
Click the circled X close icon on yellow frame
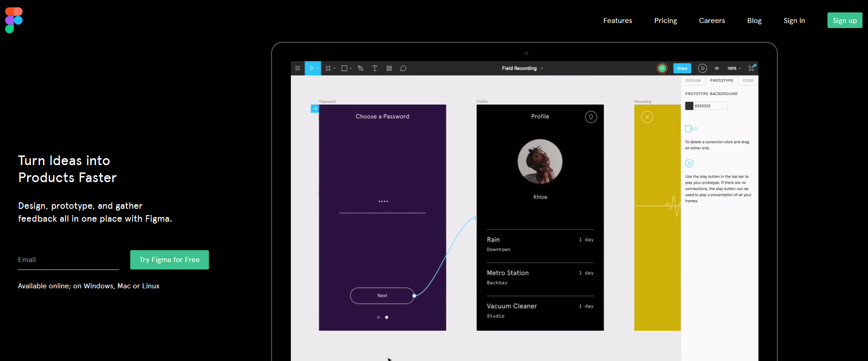[x=647, y=117]
